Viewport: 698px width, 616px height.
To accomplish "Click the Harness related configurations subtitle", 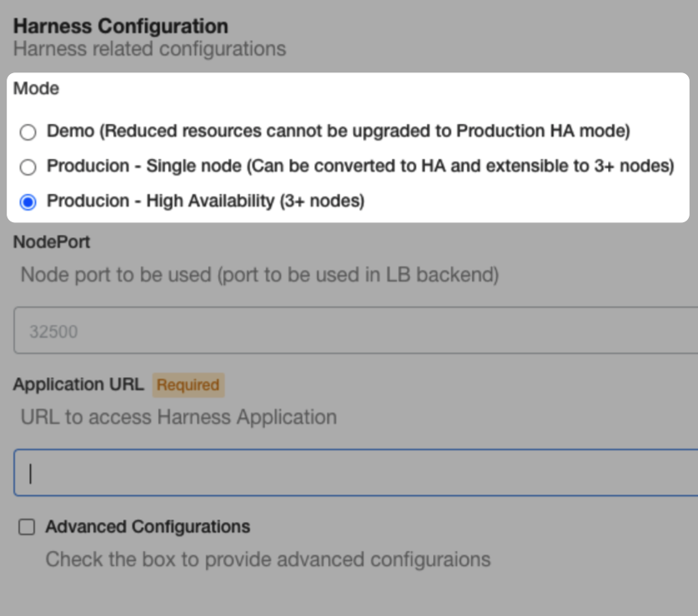I will point(150,49).
